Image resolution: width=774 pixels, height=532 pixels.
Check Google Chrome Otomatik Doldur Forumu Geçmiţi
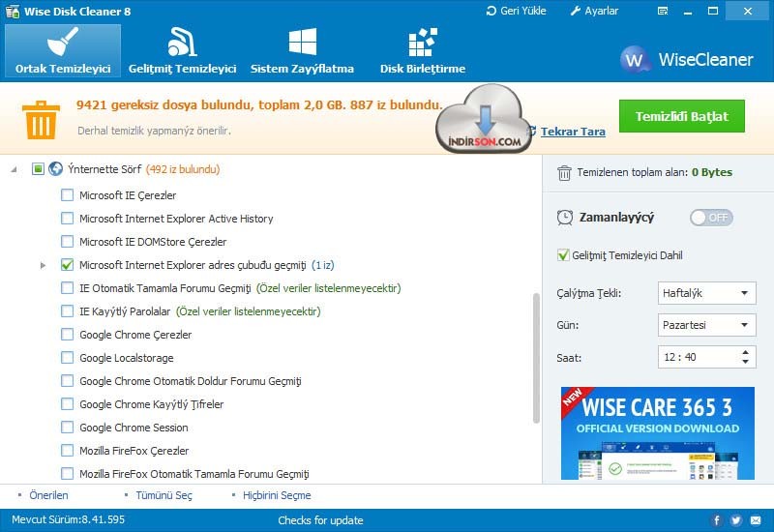(x=67, y=380)
